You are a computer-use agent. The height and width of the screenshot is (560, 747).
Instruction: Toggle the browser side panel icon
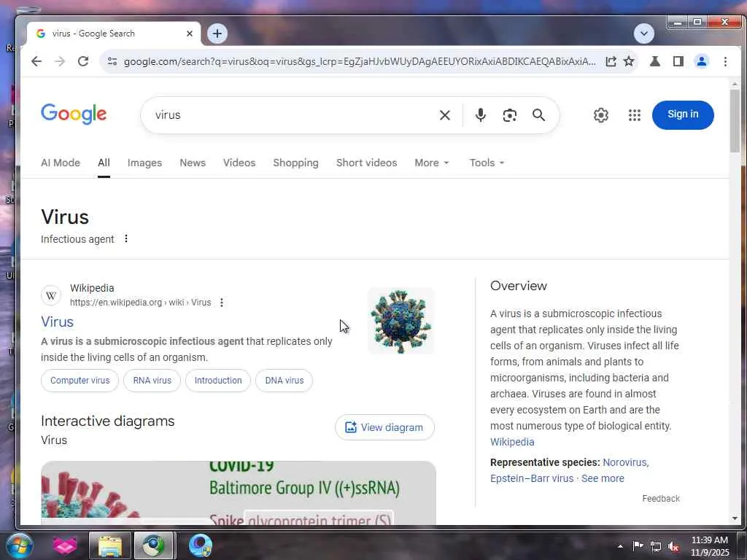click(678, 61)
